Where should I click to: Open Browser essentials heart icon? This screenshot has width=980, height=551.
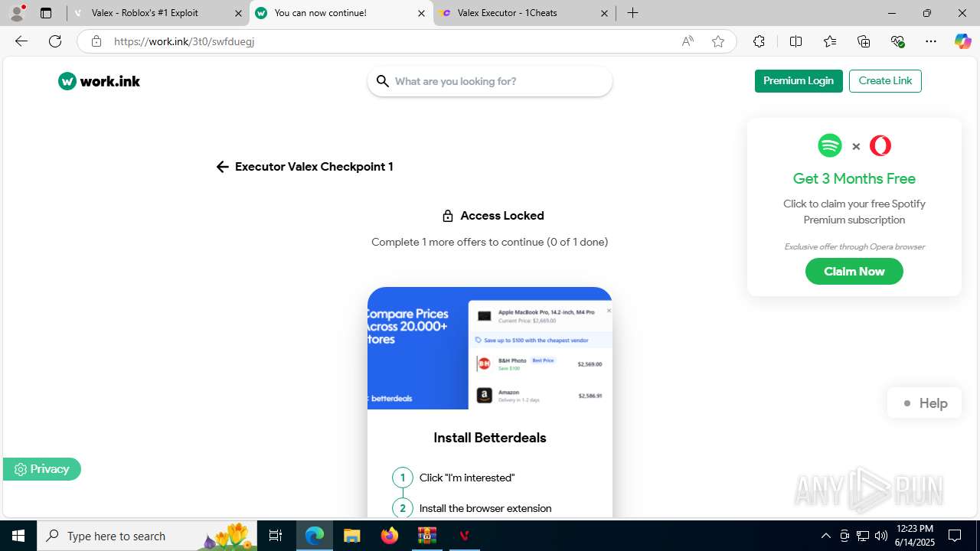(x=898, y=41)
